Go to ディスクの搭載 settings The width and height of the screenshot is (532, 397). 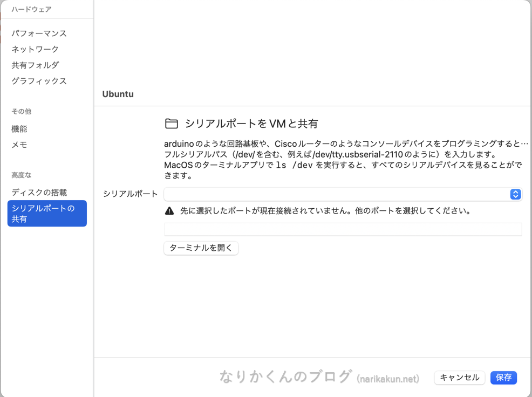pos(39,193)
